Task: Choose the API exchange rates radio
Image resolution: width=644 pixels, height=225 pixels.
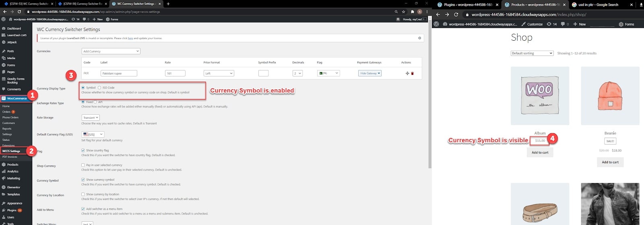Action: (x=95, y=102)
